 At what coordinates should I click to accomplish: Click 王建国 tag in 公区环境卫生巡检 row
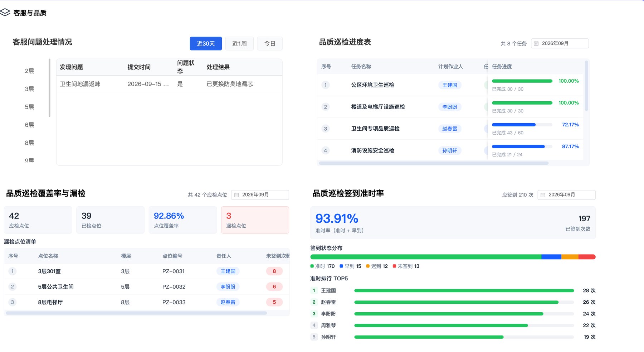(450, 85)
